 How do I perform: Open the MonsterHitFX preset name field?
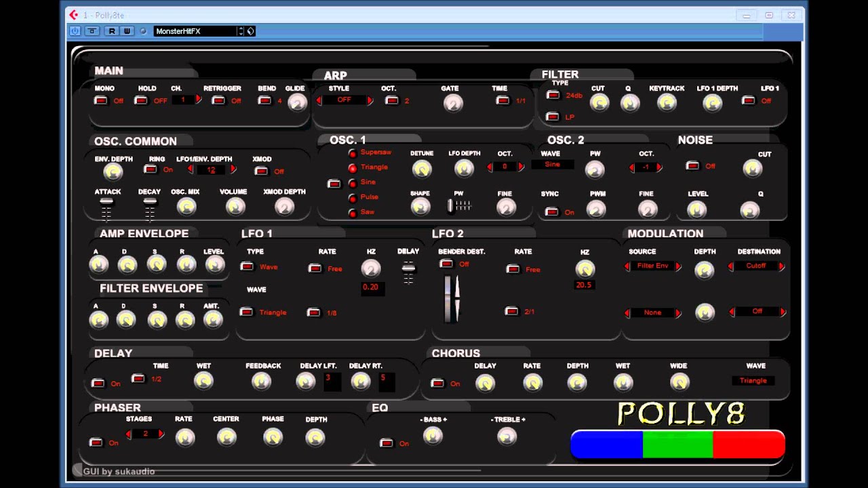(x=195, y=31)
